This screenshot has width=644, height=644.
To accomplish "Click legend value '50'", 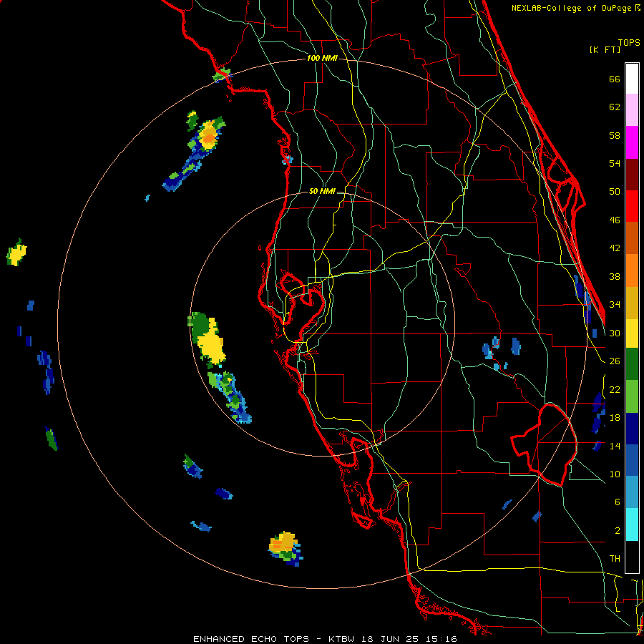I will point(615,192).
